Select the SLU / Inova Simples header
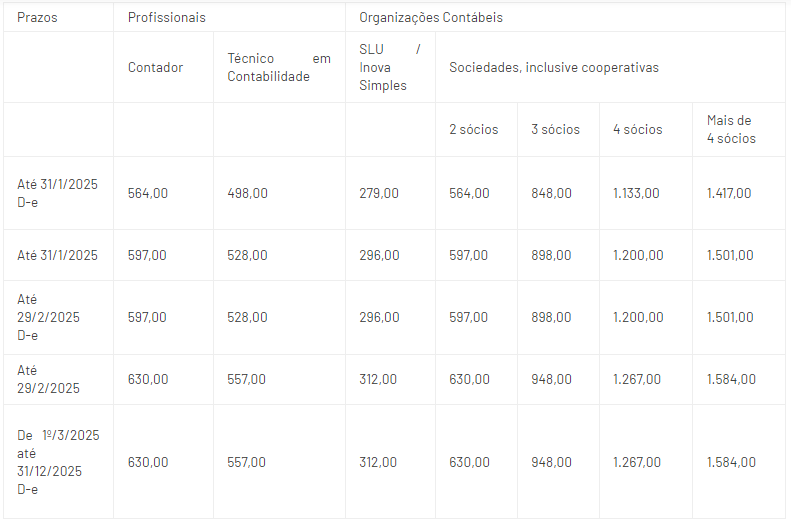This screenshot has width=791, height=522. [390, 68]
